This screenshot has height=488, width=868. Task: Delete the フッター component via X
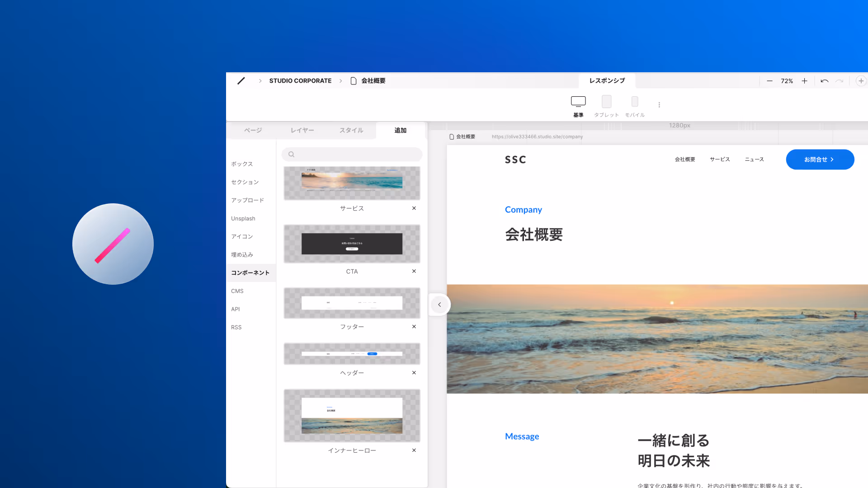[x=414, y=326]
